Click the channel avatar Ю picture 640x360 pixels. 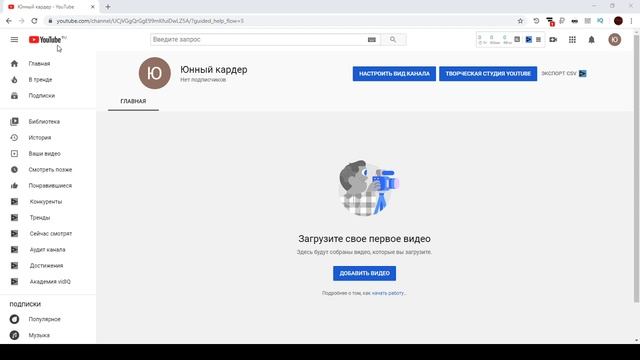click(155, 73)
